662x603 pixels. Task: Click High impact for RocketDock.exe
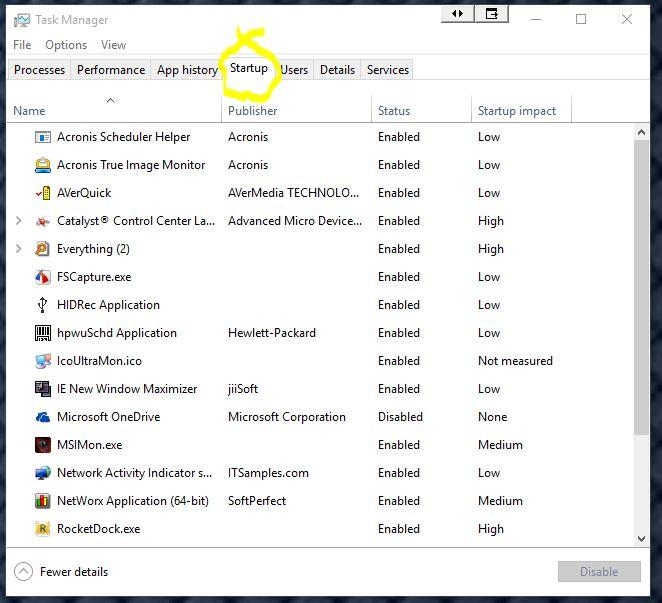491,529
